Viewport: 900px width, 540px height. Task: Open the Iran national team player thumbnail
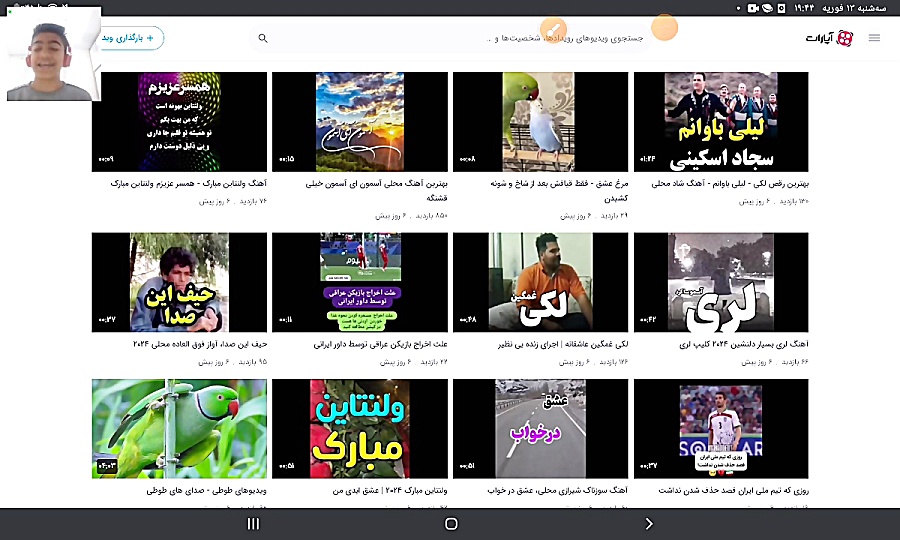click(x=721, y=429)
